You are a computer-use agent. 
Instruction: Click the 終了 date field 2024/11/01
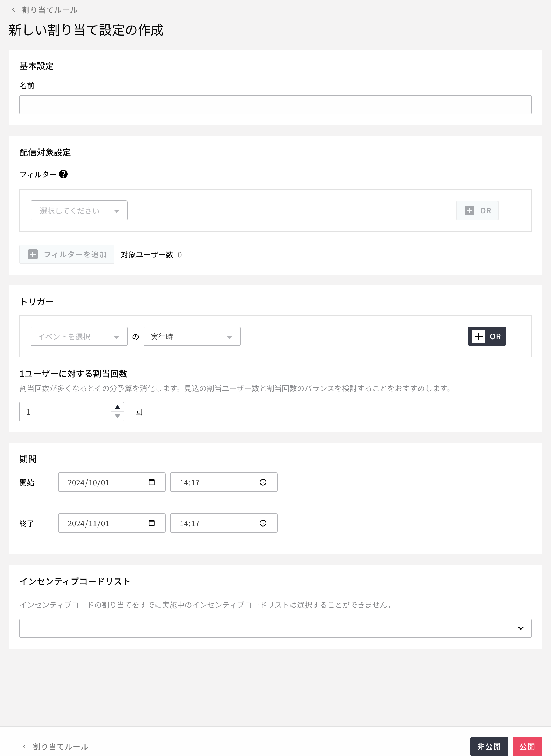tap(112, 523)
